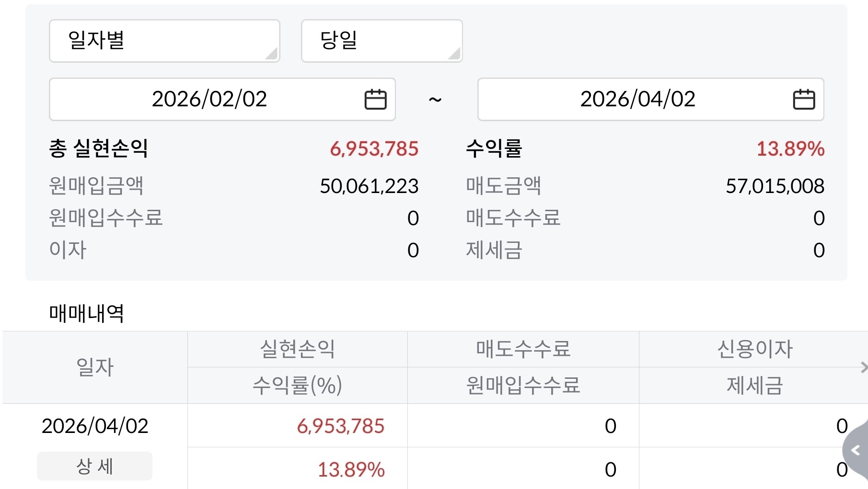Click the 매도수수료 column header
This screenshot has height=489, width=868.
523,349
